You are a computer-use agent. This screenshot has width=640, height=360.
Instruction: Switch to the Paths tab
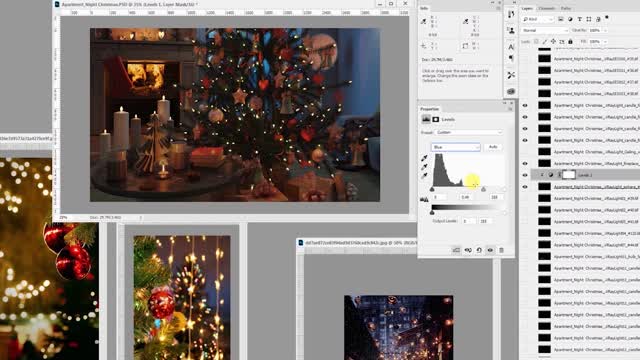point(566,8)
